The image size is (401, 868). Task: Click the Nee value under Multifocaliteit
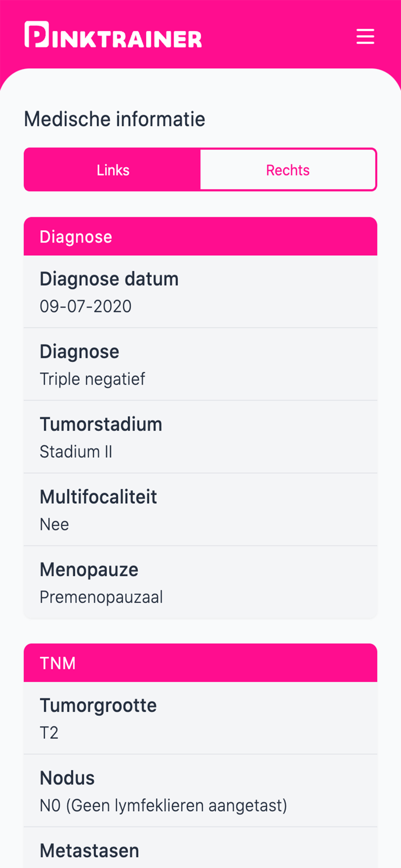pos(54,524)
